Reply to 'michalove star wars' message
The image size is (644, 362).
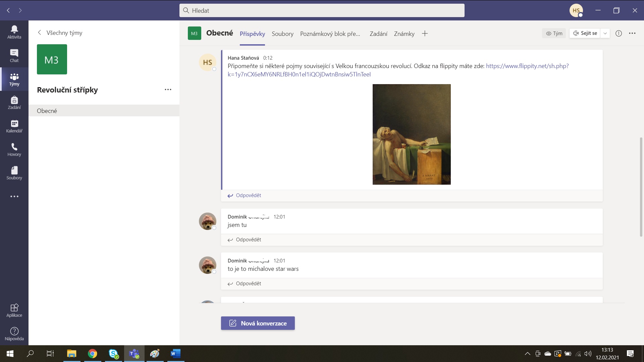click(x=244, y=284)
